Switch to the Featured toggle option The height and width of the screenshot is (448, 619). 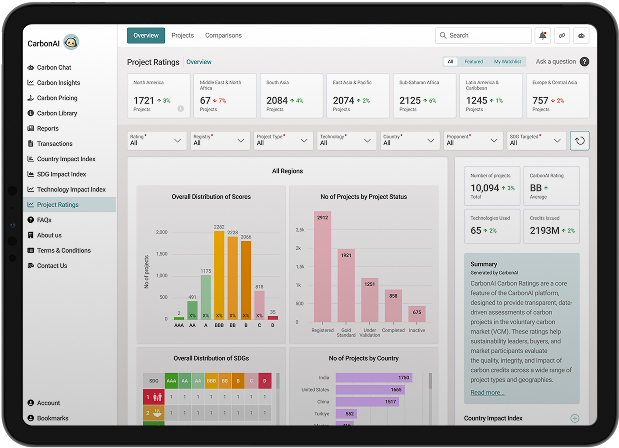(473, 62)
